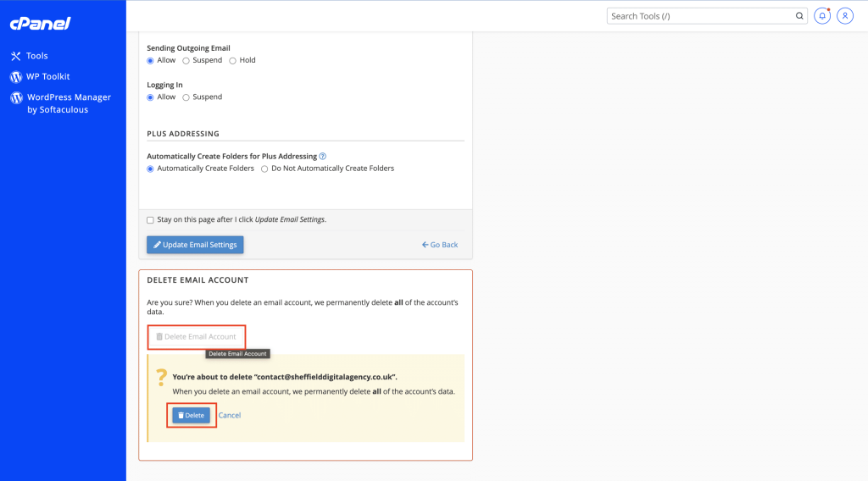Confirm with the blue Delete button

coord(191,415)
